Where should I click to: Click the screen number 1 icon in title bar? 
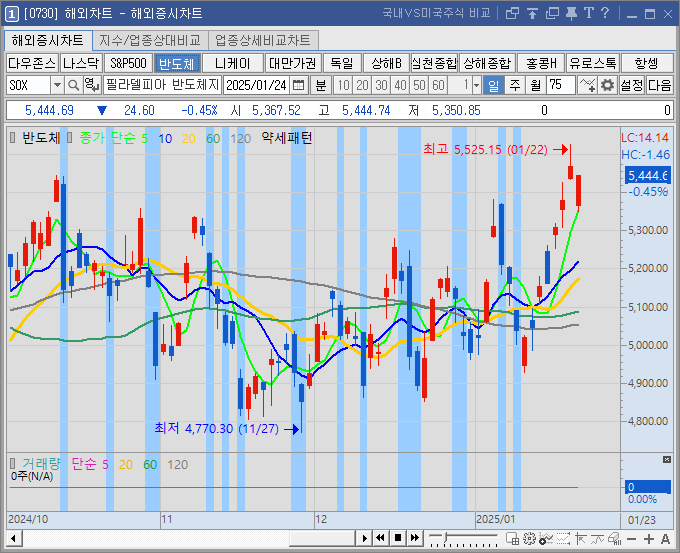click(x=12, y=14)
